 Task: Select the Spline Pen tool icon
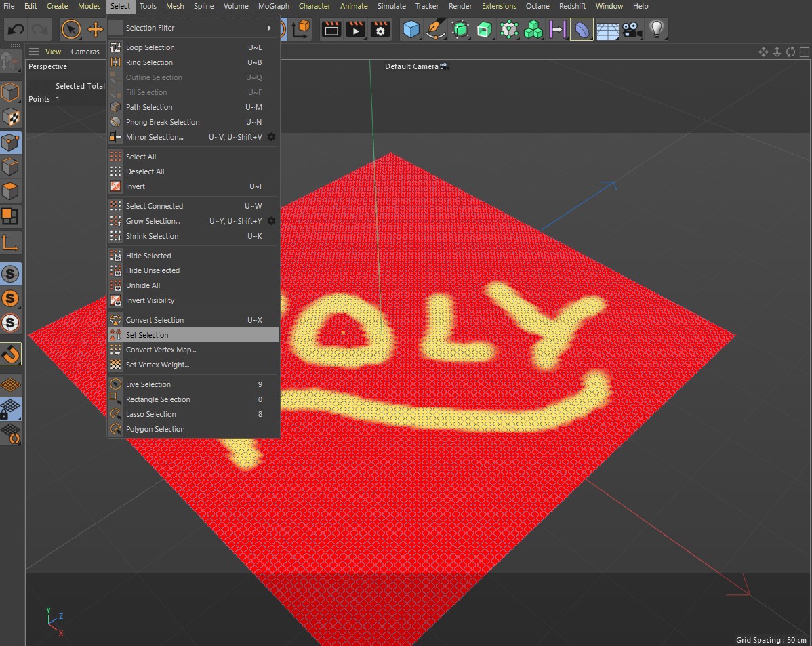click(436, 29)
